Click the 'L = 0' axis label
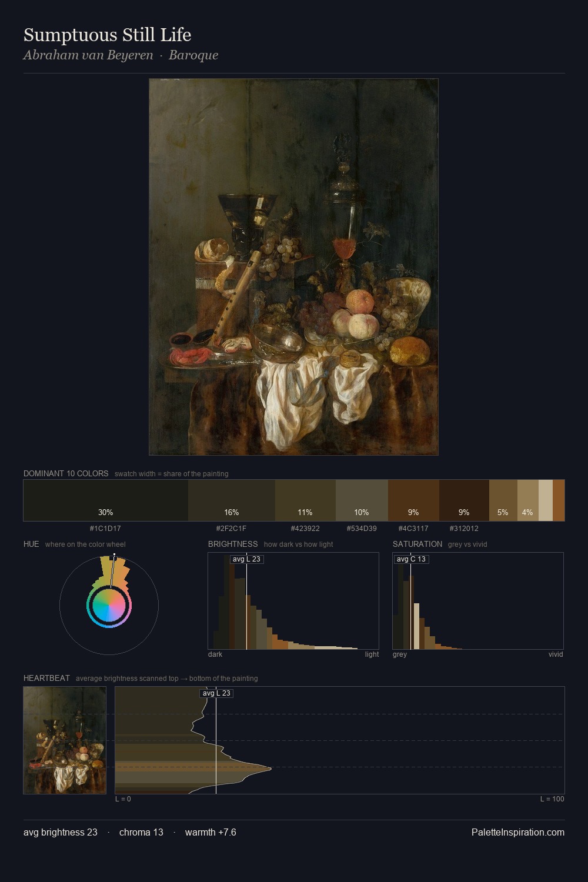Image resolution: width=588 pixels, height=882 pixels. pyautogui.click(x=123, y=799)
